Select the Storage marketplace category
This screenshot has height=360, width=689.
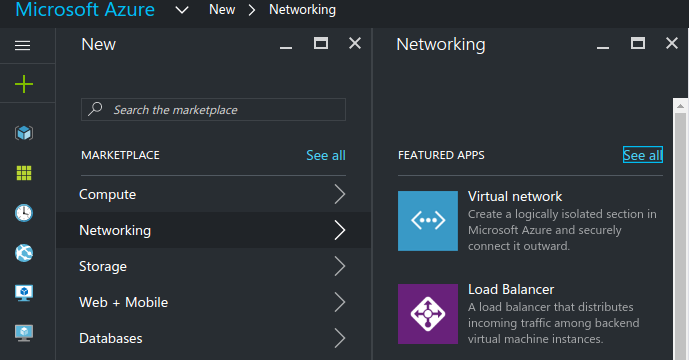click(x=213, y=266)
